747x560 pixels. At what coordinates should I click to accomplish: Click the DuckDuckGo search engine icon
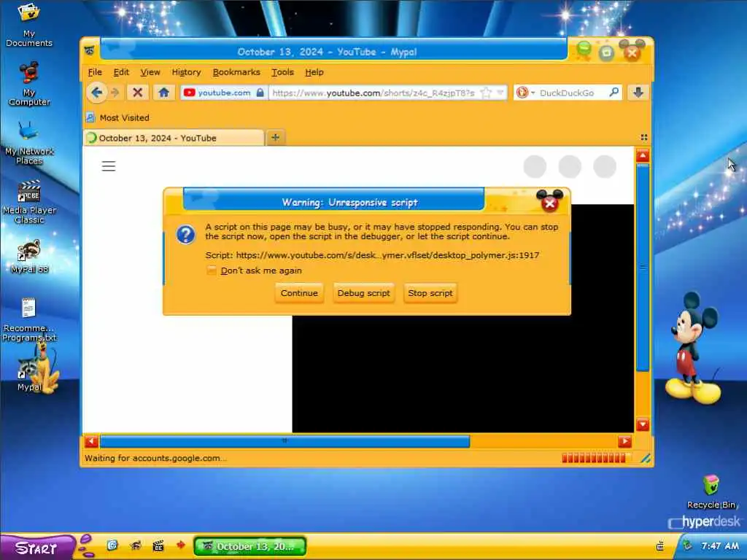(522, 93)
